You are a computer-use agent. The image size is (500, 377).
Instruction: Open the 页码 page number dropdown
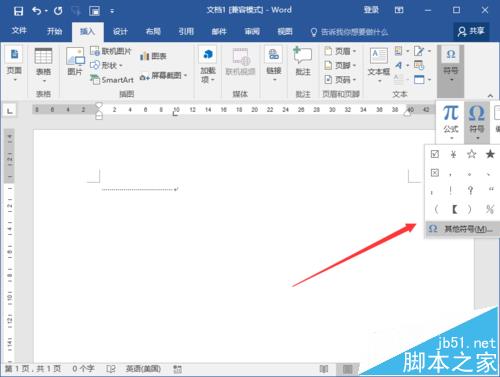[341, 80]
